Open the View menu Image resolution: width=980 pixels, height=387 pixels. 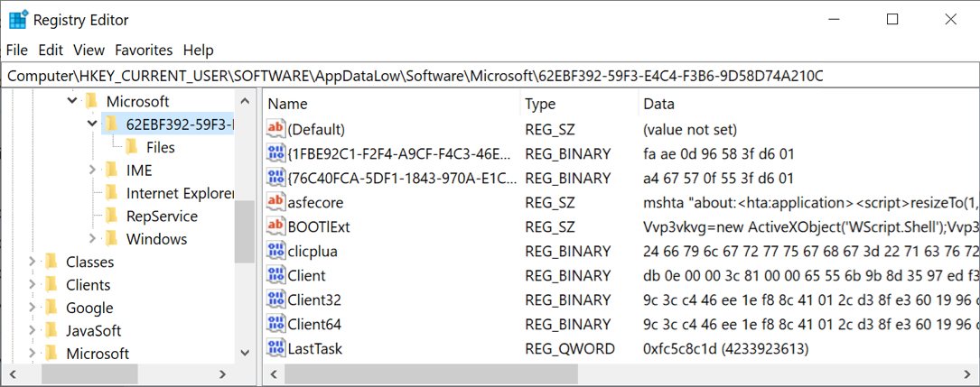(x=89, y=50)
